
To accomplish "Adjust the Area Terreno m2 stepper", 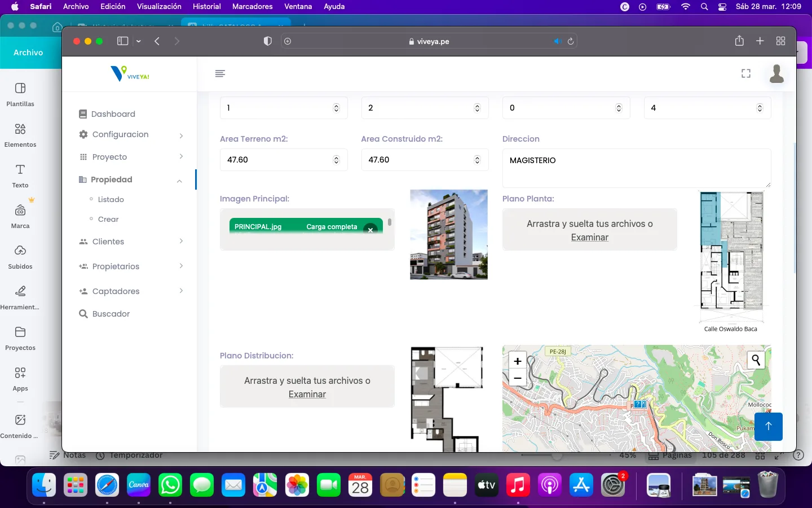I will coord(337,160).
